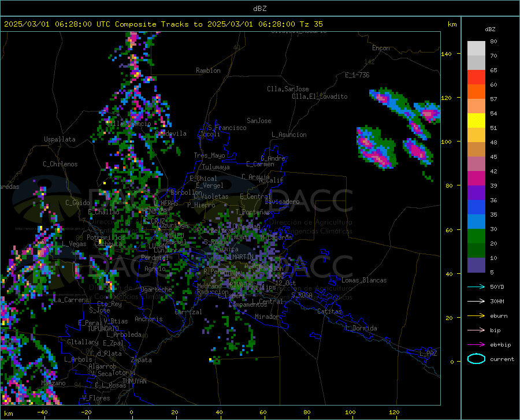
Task: Click the SanJose place label
Action: coord(259,121)
